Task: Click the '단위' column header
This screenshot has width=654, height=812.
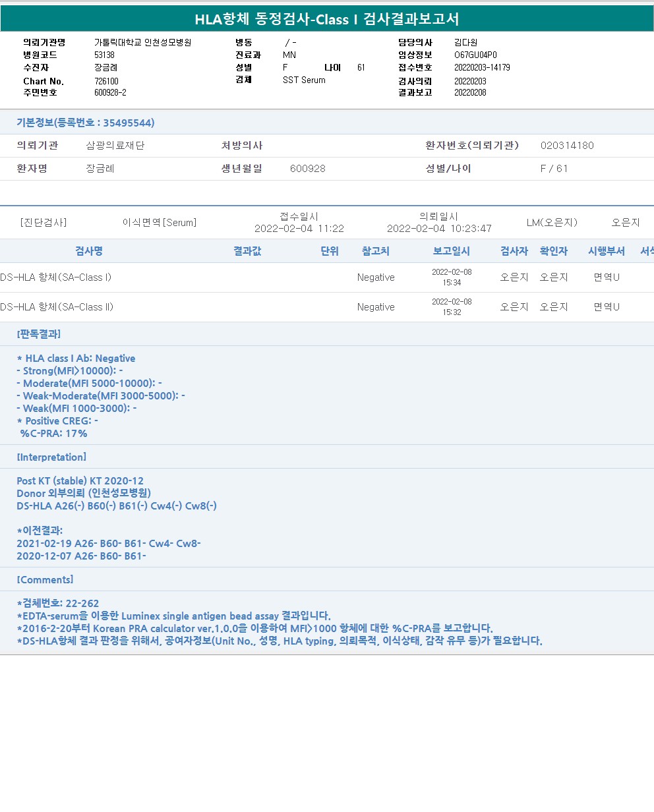Action: coord(330,251)
